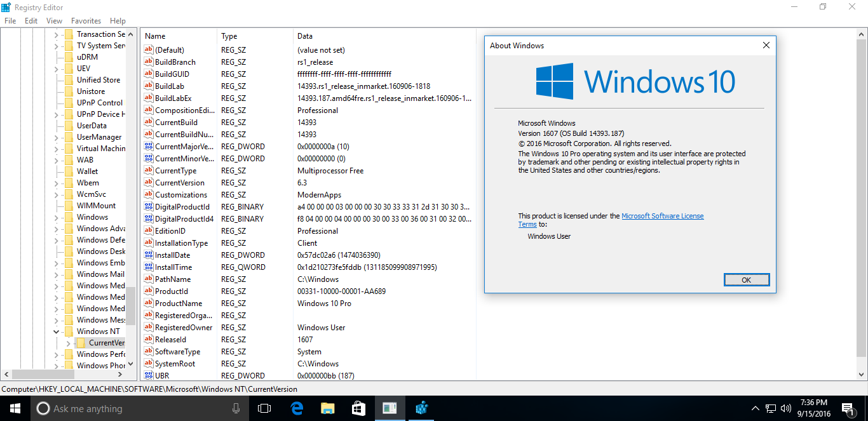Click the InstallDate DWORD icon
Viewport: 868px width, 421px height.
pyautogui.click(x=149, y=255)
